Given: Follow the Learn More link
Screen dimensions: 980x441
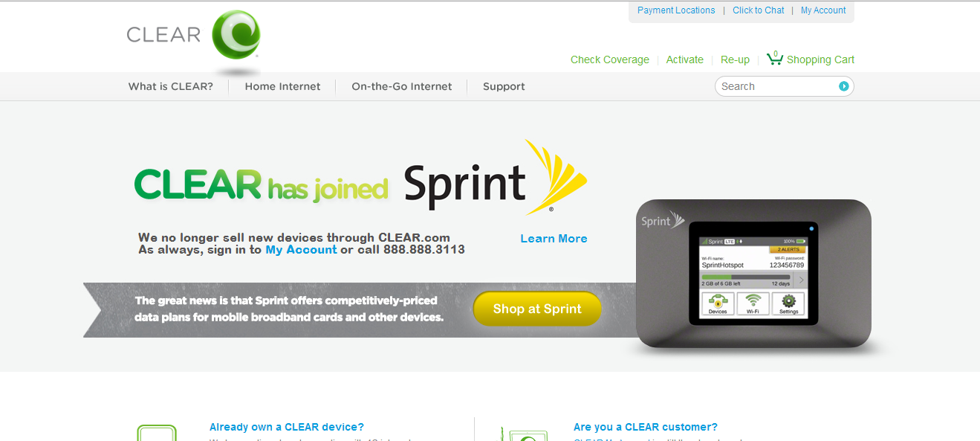Looking at the screenshot, I should pos(554,239).
